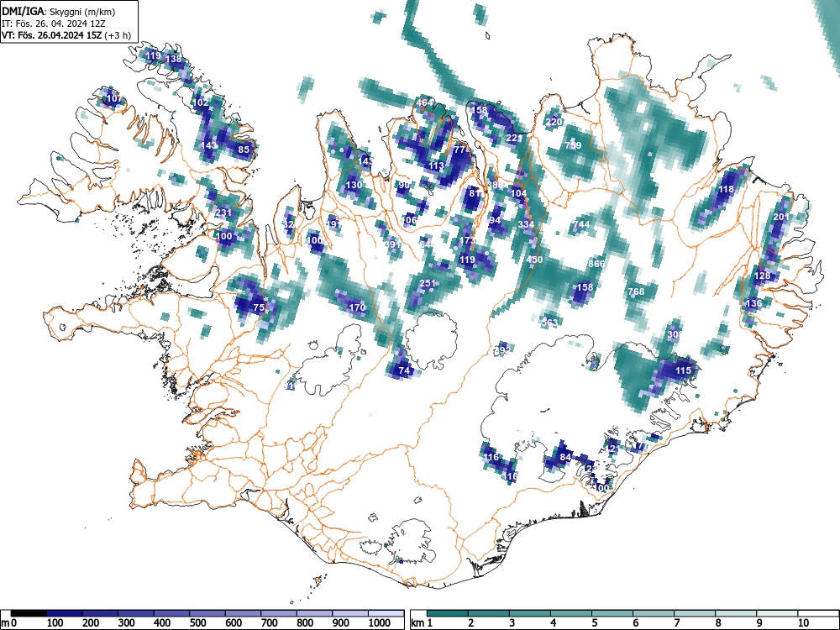
Task: Click the visibility value 220 on the map
Action: click(554, 122)
